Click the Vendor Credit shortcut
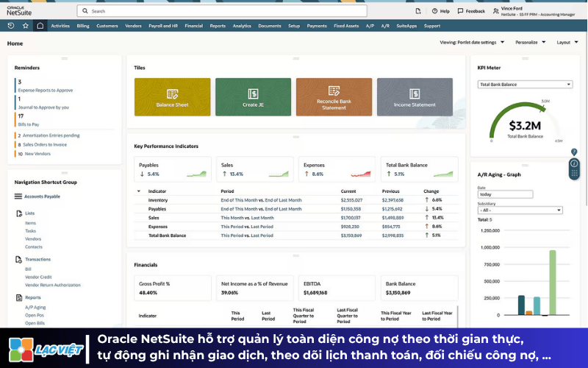 tap(38, 277)
